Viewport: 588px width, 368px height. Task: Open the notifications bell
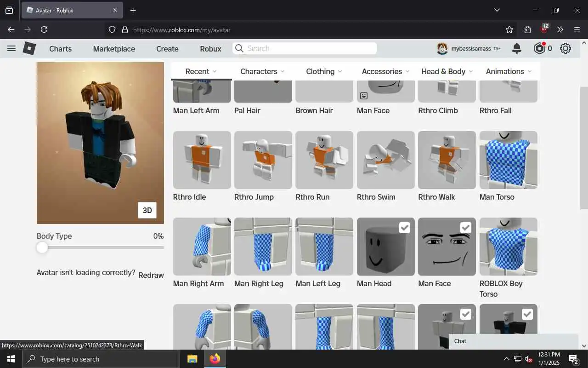[x=517, y=48]
